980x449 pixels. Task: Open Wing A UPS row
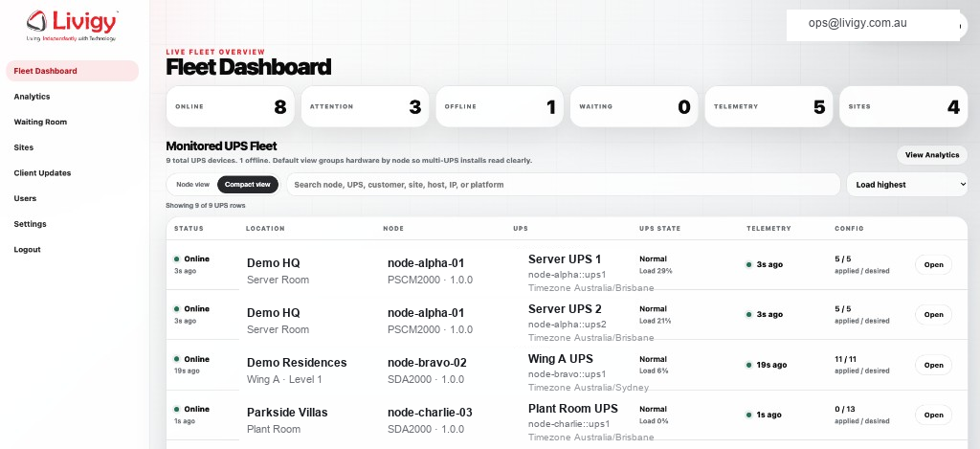(x=933, y=365)
